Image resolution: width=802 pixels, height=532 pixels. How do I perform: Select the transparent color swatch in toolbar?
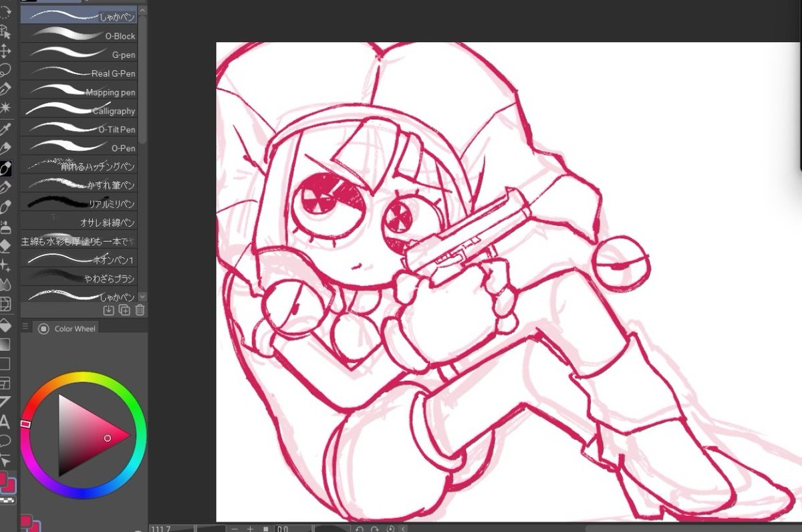[8, 499]
